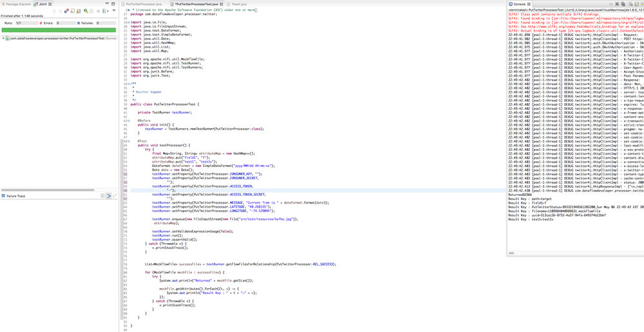644x332 pixels.
Task: Open the Tweet.java editor tab
Action: click(236, 4)
